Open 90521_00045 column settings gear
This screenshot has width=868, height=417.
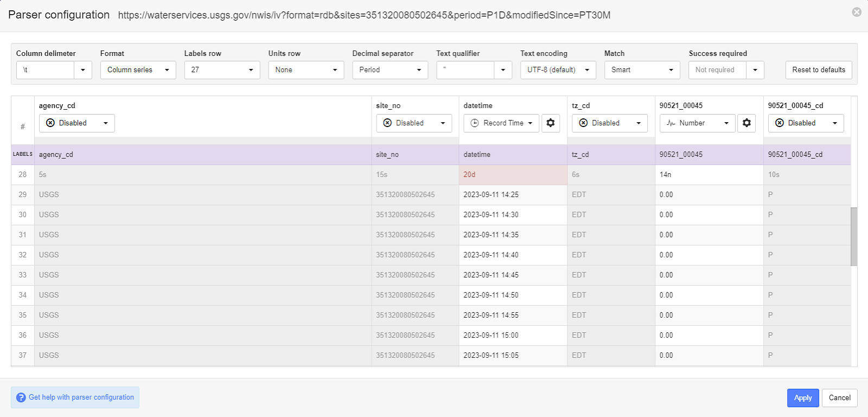click(746, 123)
